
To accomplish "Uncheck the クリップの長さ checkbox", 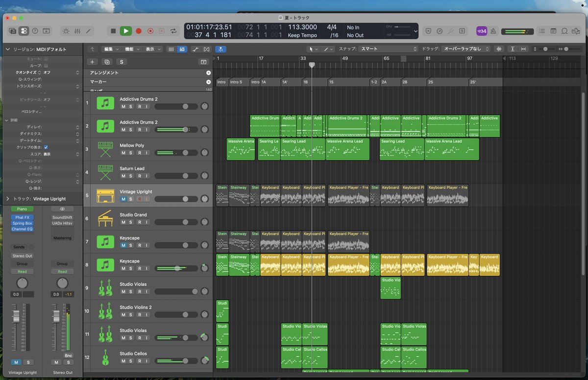I will coord(46,147).
